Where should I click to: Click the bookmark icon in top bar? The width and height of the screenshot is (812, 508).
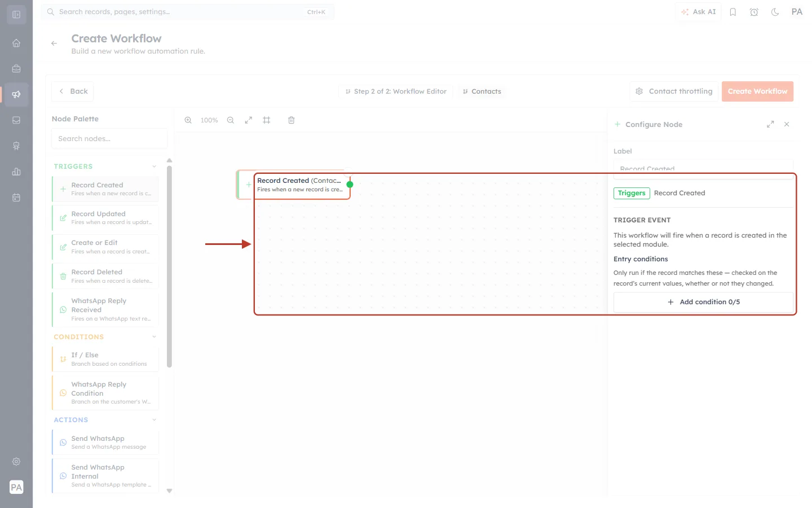(x=733, y=12)
